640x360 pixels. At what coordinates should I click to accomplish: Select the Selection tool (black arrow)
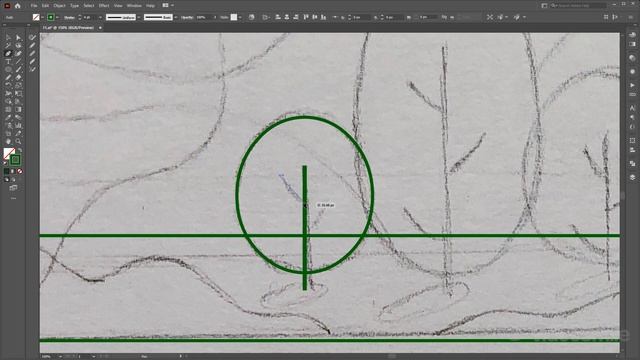(x=8, y=38)
